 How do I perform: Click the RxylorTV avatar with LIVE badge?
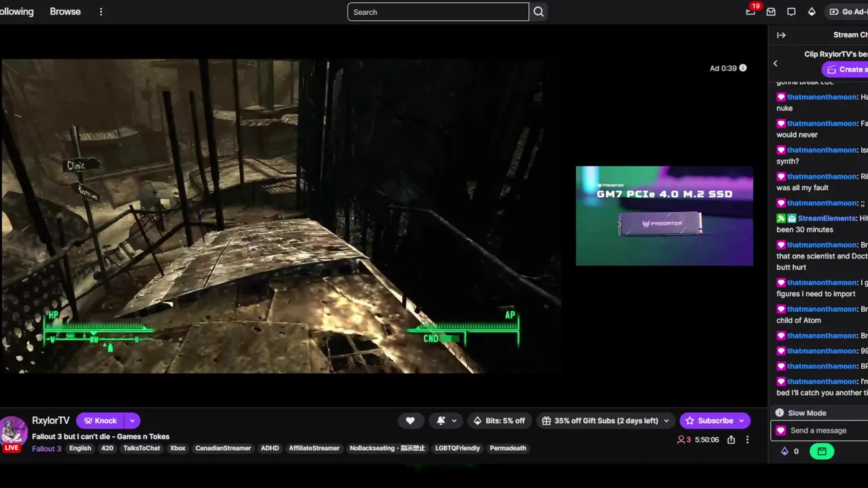tap(13, 434)
